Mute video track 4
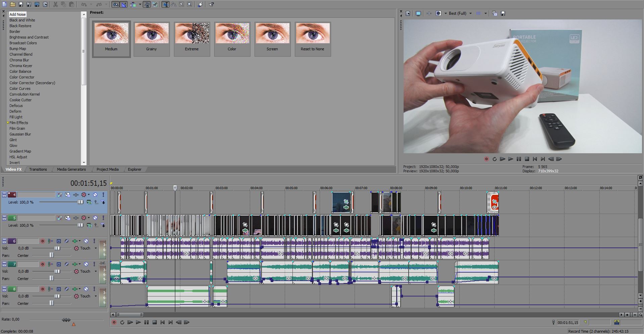 95,194
